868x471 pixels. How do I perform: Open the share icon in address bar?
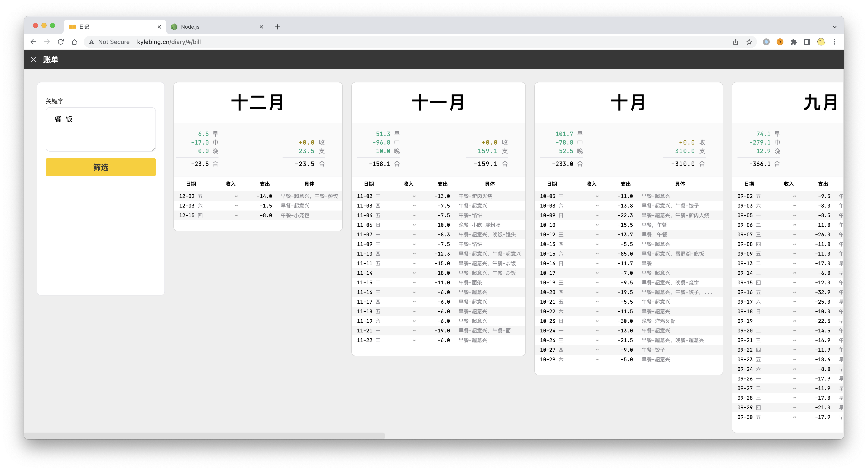point(735,42)
